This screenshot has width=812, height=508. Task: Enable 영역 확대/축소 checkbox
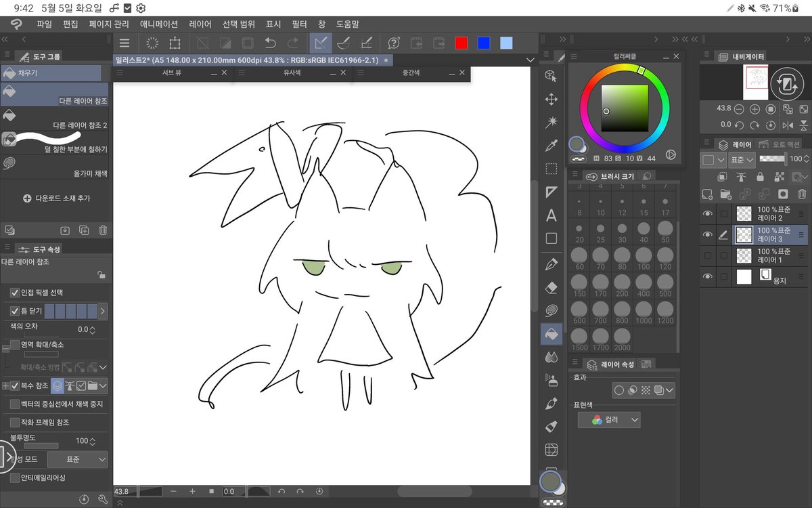(x=15, y=344)
